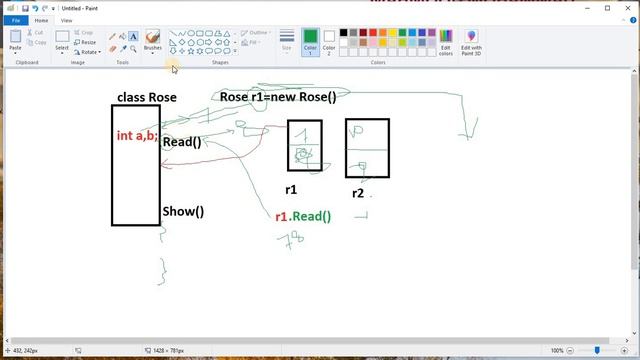Viewport: 640px width, 360px height.
Task: Click the zoom in plus button
Action: point(624,351)
